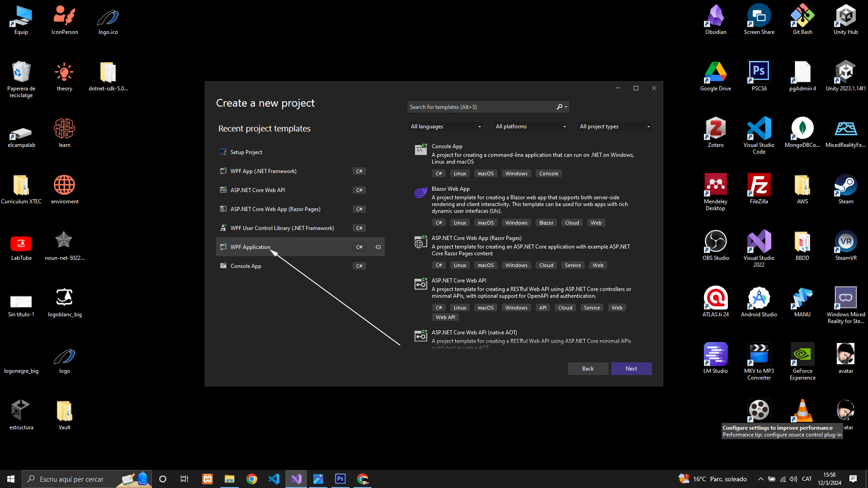Open the All languages dropdown
The width and height of the screenshot is (868, 488).
(445, 127)
